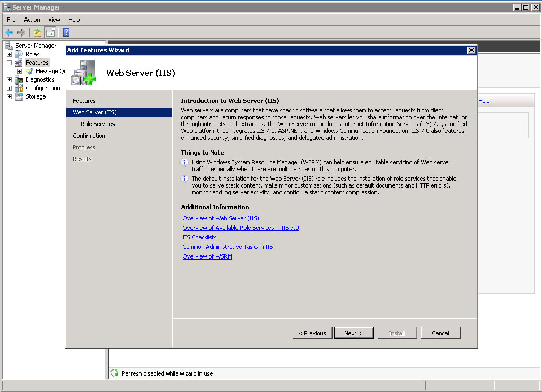Collapse the Features tree node

[10, 63]
